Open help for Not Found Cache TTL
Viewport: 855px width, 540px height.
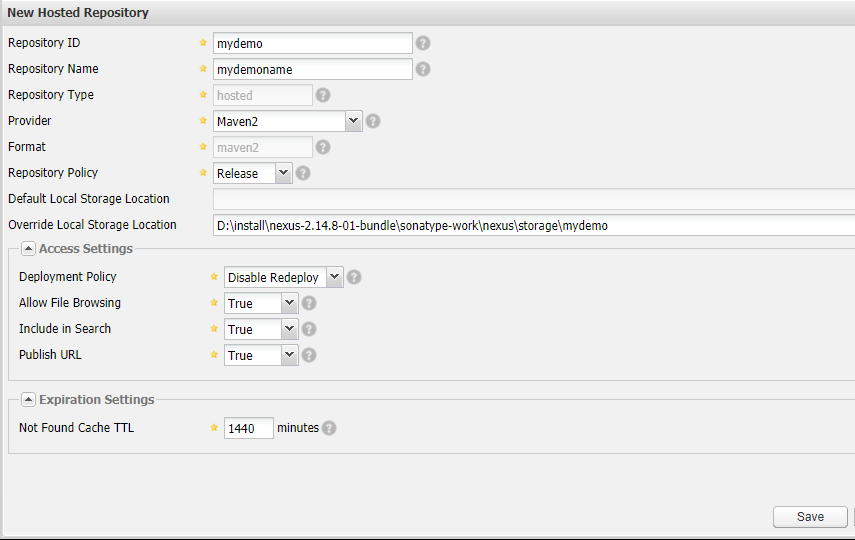[329, 428]
